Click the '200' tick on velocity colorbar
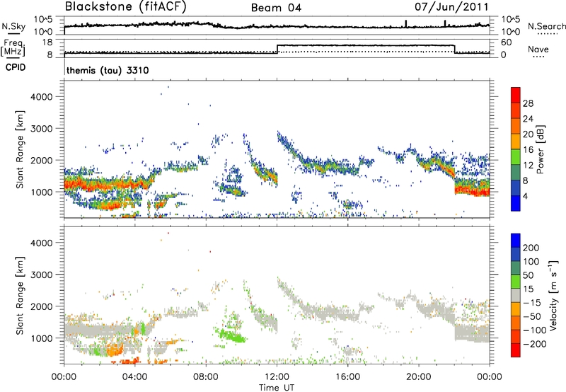566x392 pixels. [531, 248]
